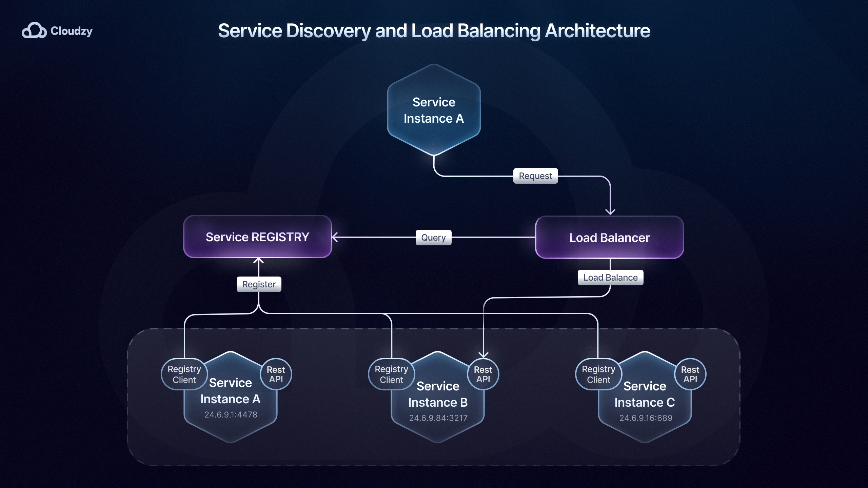Select the diagram title 'Service Discovery and Load Balancing Architecture'
868x488 pixels.
434,31
